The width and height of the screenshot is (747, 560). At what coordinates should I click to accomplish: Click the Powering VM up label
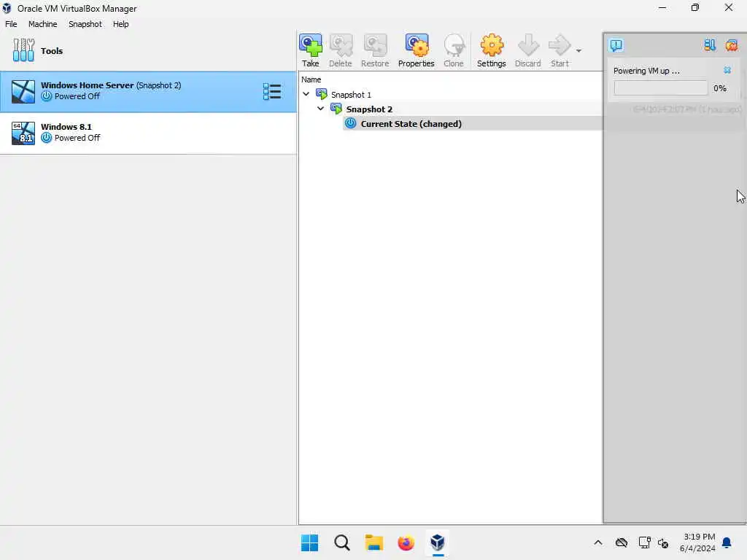coord(646,71)
